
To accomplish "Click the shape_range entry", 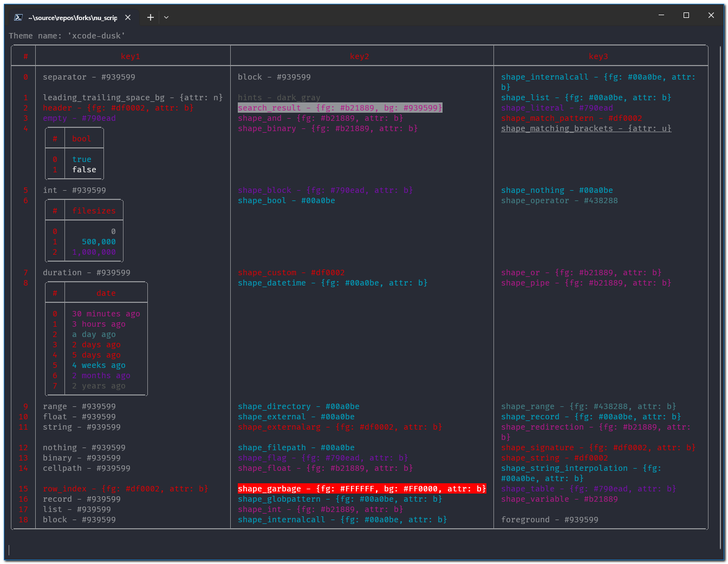I will (589, 406).
